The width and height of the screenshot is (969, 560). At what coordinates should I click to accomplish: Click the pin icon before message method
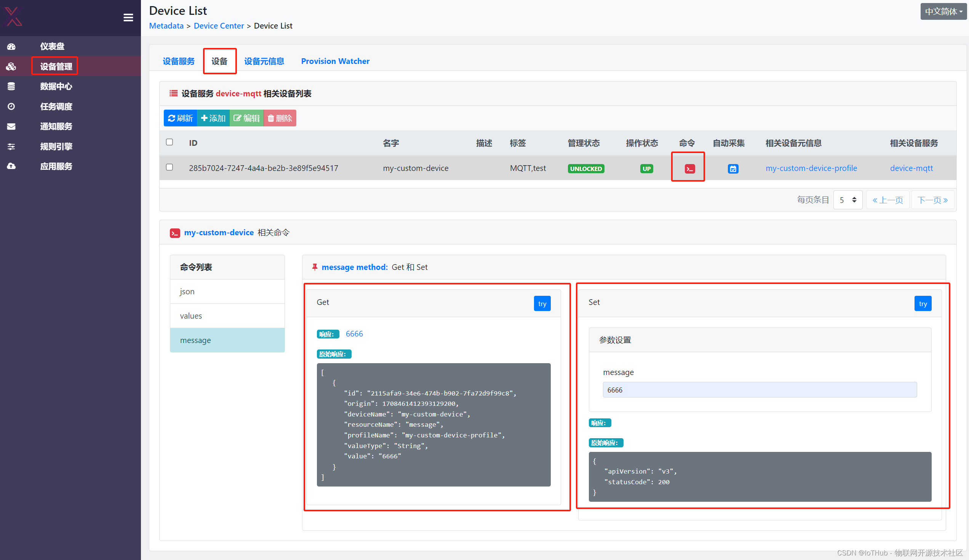[315, 267]
